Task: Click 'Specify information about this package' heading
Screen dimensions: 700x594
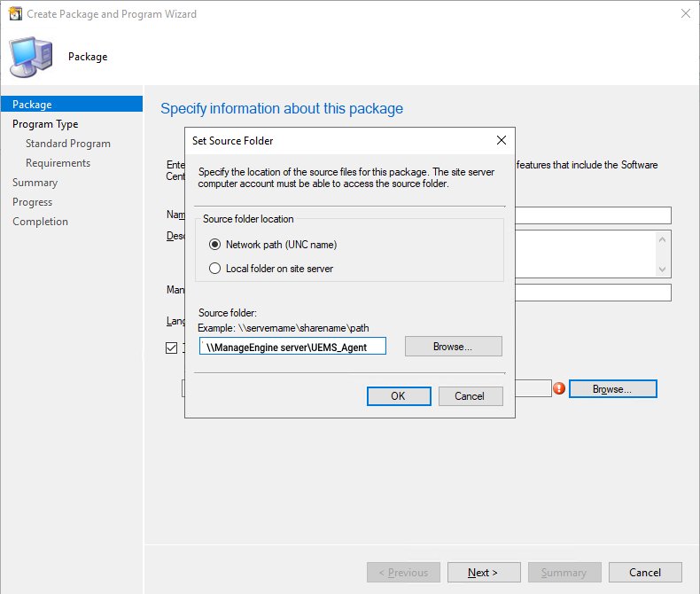Action: click(282, 108)
